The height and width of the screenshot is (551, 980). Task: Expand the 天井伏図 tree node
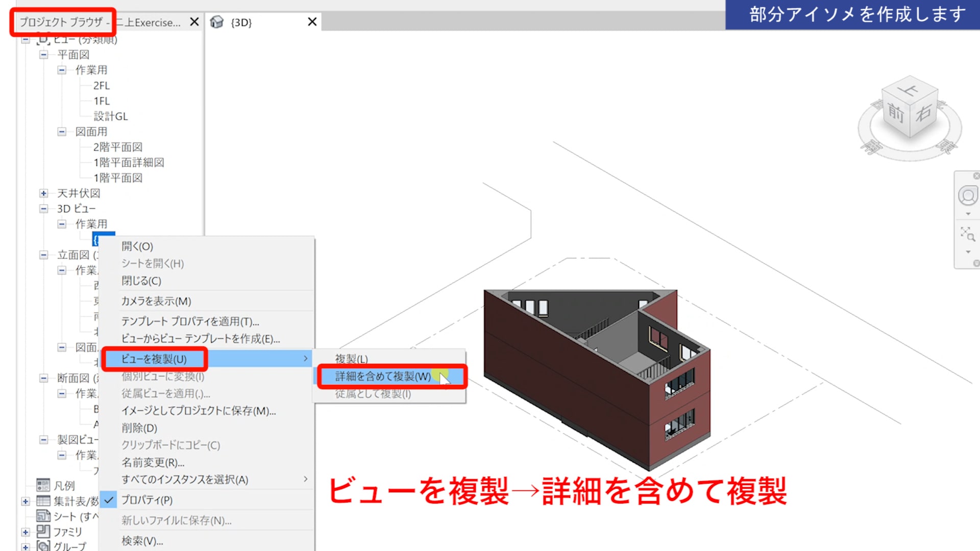point(44,193)
